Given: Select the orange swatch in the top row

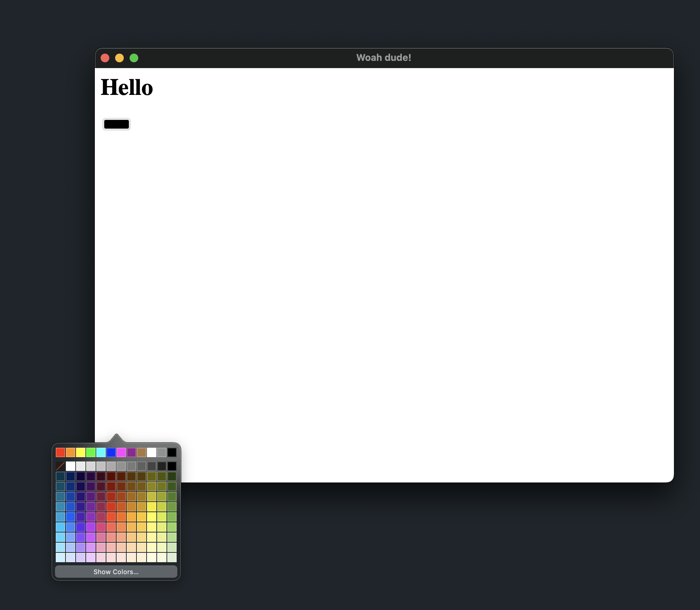Looking at the screenshot, I should pyautogui.click(x=71, y=452).
